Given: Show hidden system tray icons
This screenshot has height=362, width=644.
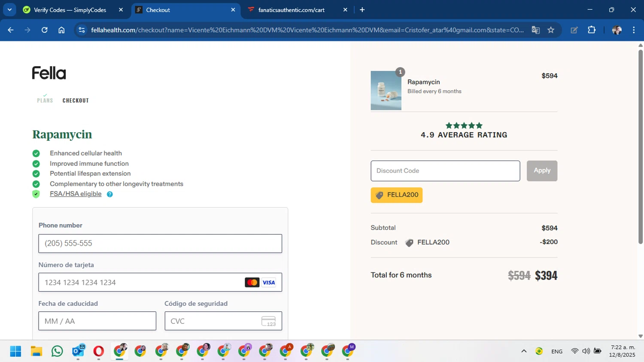Looking at the screenshot, I should pos(524,351).
